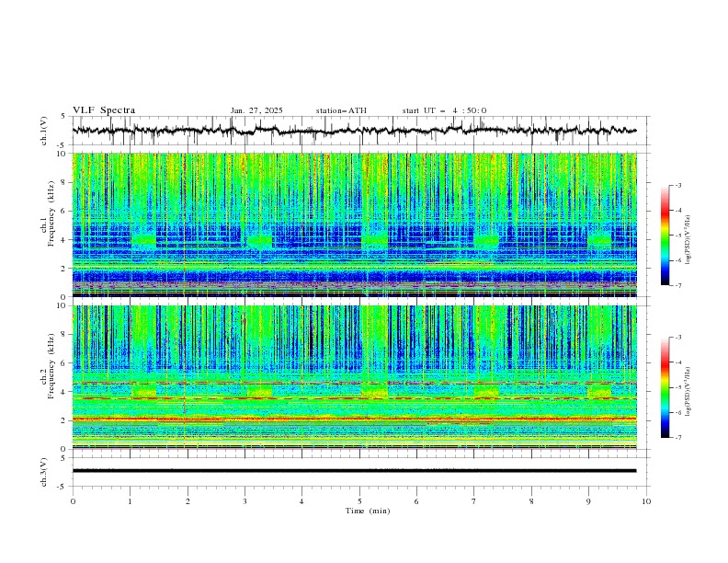
Task: Click the date 'Jan. 27, 2025'
Action: tap(256, 110)
